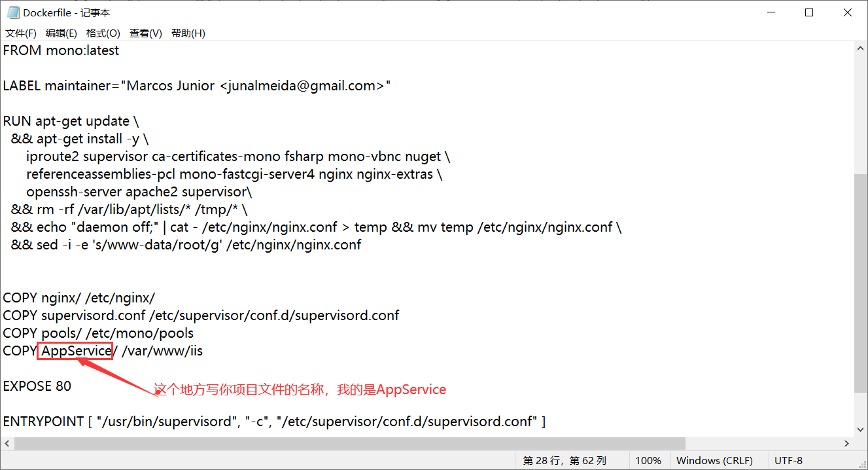Open the 格式(O) menu

(x=103, y=33)
